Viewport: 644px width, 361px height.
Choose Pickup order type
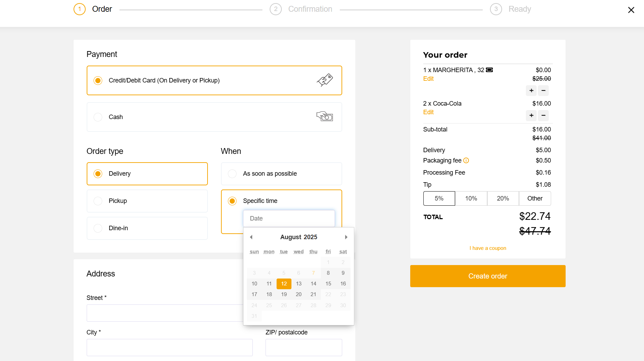click(147, 201)
